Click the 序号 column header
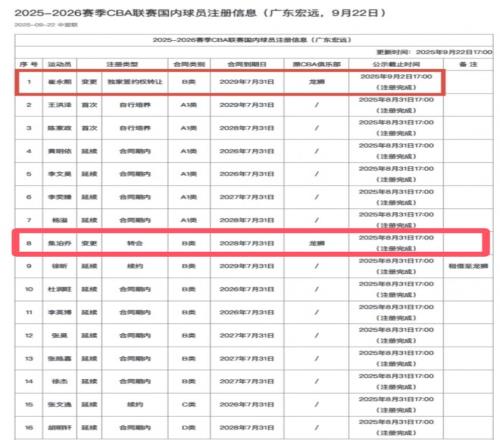Image resolution: width=500 pixels, height=440 pixels. pyautogui.click(x=29, y=64)
